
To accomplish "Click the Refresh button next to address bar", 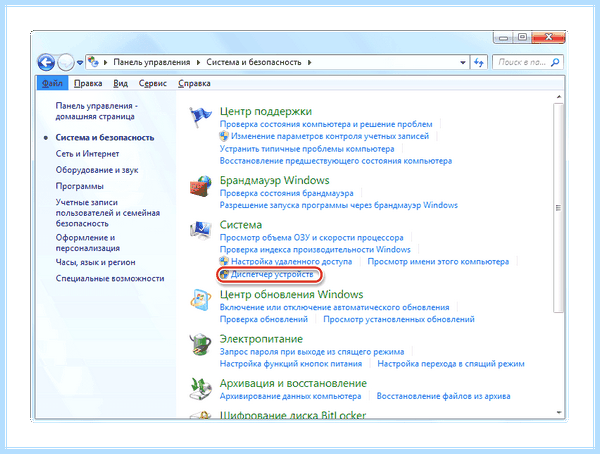I will tap(478, 62).
